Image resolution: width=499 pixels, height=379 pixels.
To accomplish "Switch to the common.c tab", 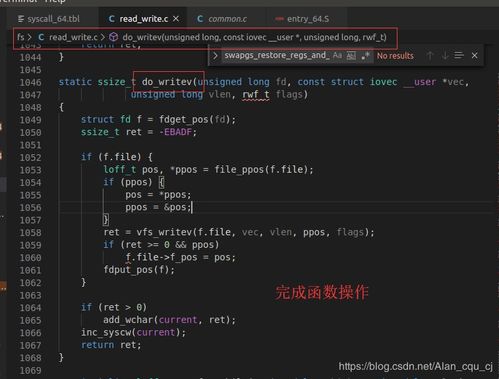I will [222, 19].
